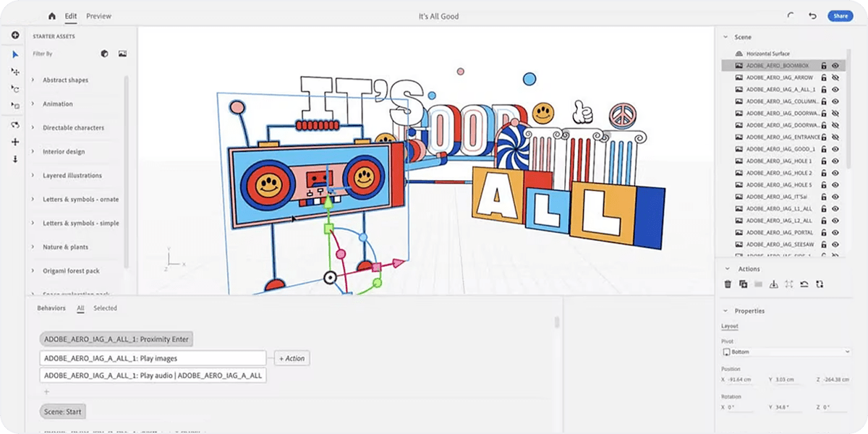Reset transform with Actions undo-arrow icon
Screen dimensions: 868x434
coord(804,284)
